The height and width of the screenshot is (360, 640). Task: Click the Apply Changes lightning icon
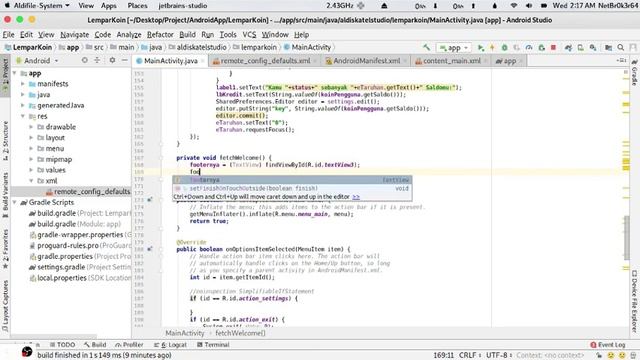492,48
